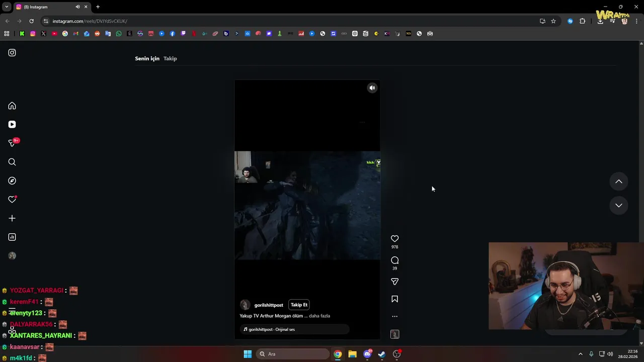Open the Explore compass icon
This screenshot has height=362, width=644.
(x=12, y=180)
